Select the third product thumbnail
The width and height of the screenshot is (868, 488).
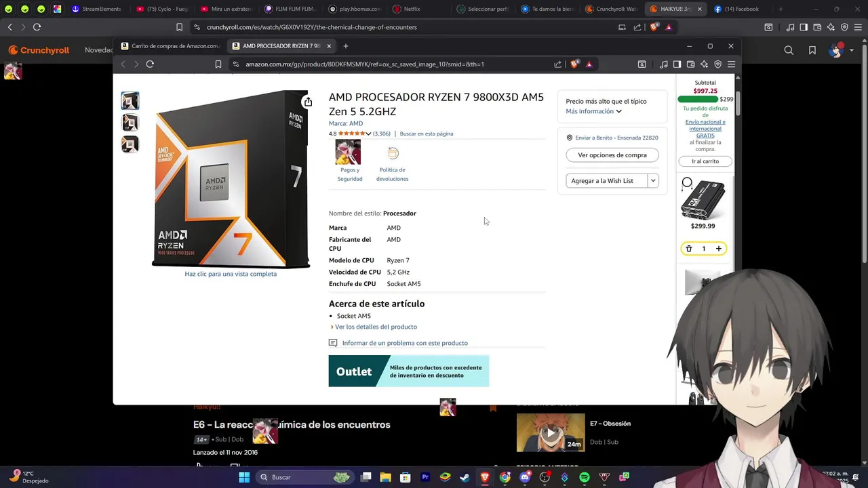130,144
